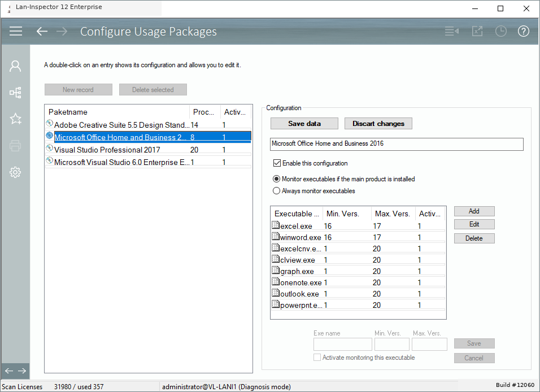Click Add executable button
The image size is (540, 392).
point(474,211)
